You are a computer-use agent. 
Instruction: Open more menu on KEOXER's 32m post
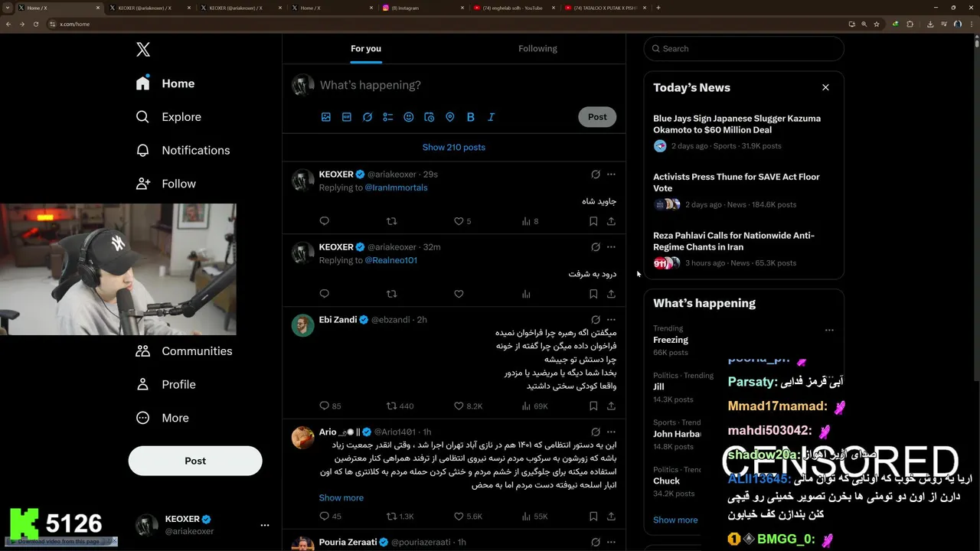click(611, 247)
